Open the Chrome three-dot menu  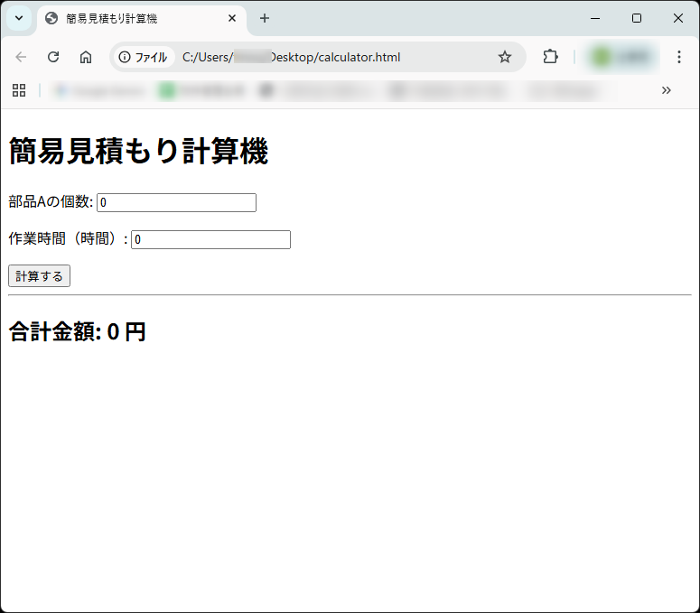click(x=678, y=57)
